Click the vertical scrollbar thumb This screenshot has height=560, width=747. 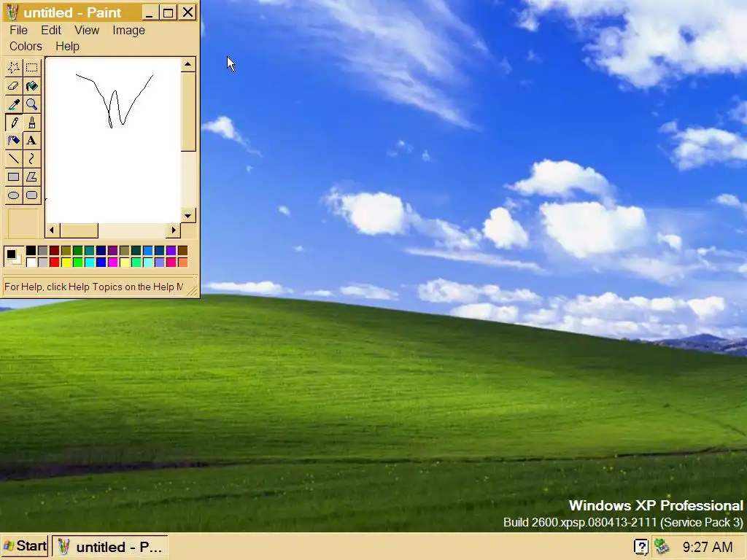tap(188, 112)
